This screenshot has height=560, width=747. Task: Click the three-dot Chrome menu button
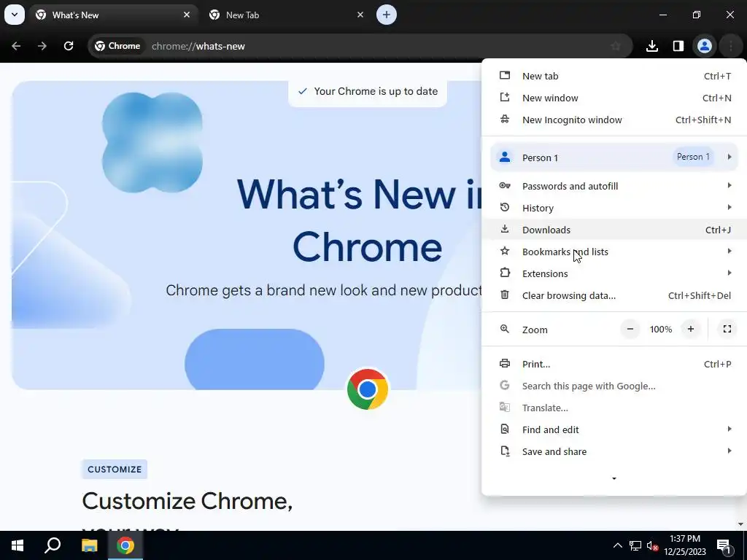point(731,46)
